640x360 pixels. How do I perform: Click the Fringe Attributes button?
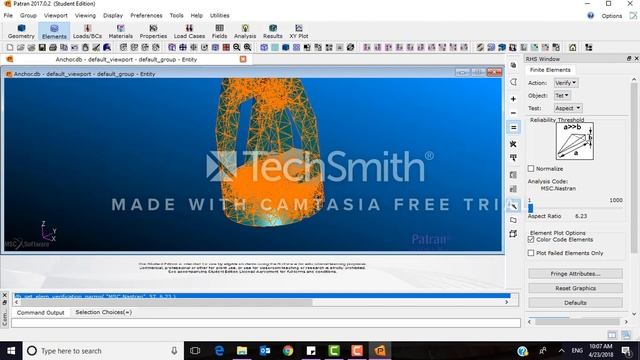point(575,273)
